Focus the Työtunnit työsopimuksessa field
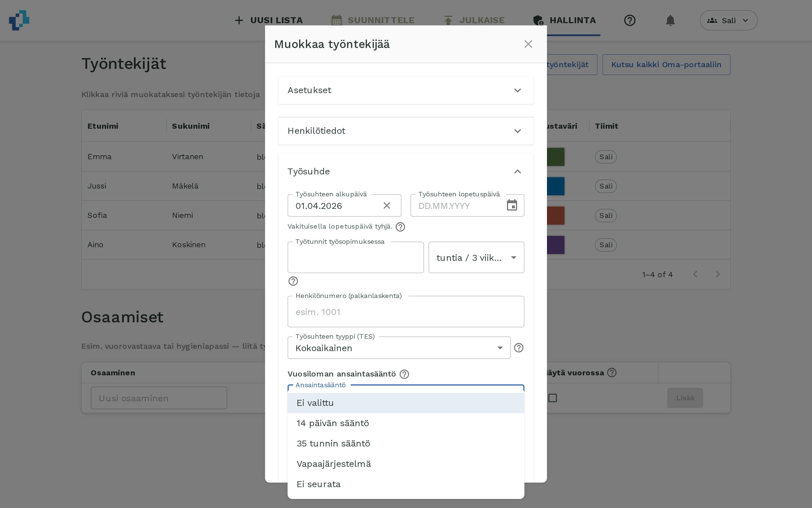The width and height of the screenshot is (812, 508). pos(356,257)
